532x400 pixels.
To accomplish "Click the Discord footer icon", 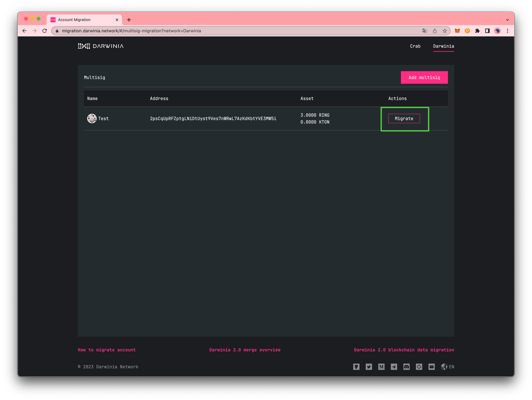I will tap(406, 367).
